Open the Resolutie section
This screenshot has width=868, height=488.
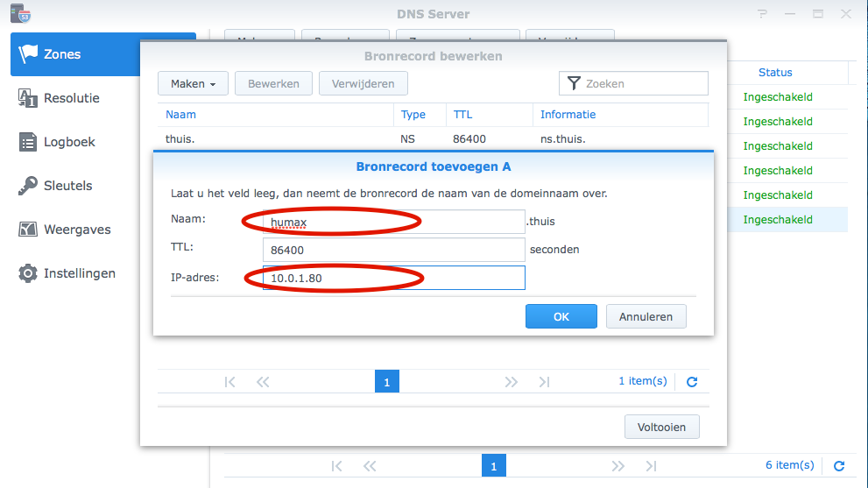coord(71,98)
